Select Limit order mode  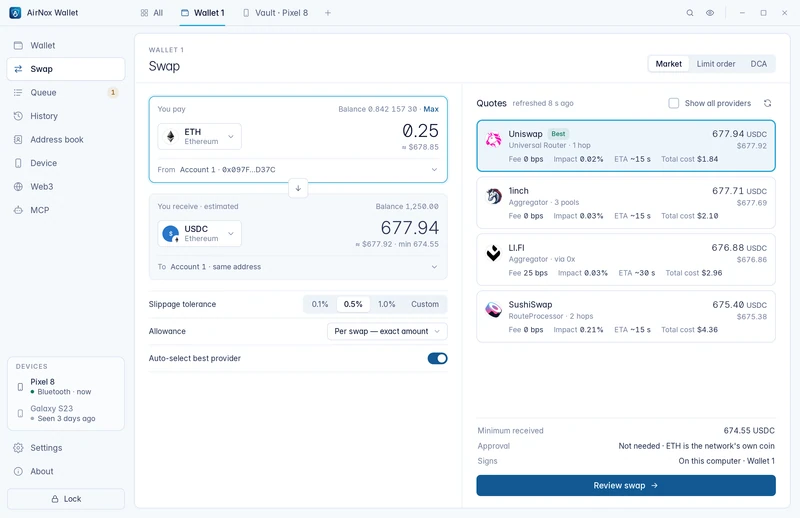tap(716, 64)
